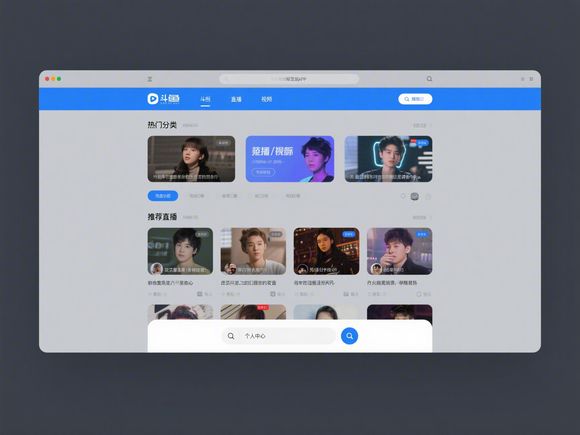Select the second gray category pill
Image resolution: width=580 pixels, height=435 pixels.
click(229, 196)
